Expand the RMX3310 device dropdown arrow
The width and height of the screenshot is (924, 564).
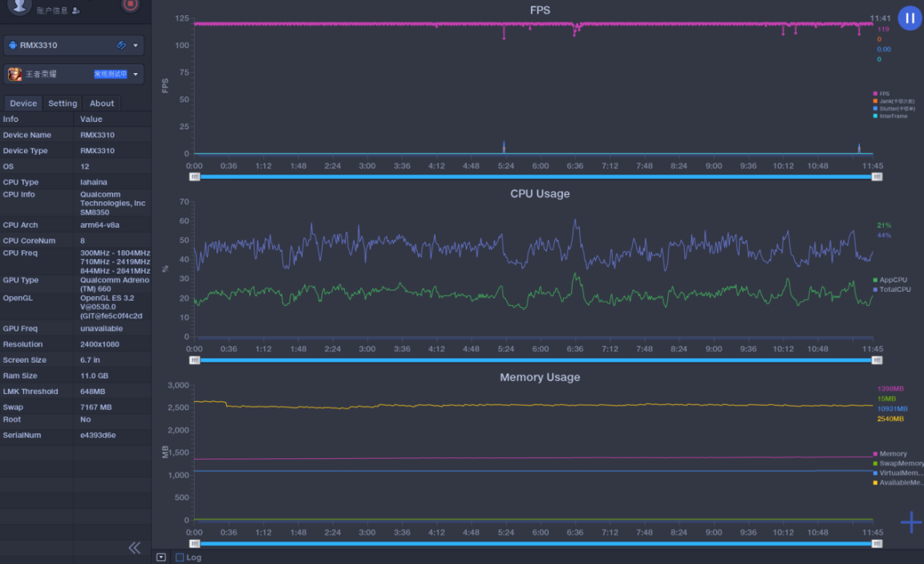136,46
